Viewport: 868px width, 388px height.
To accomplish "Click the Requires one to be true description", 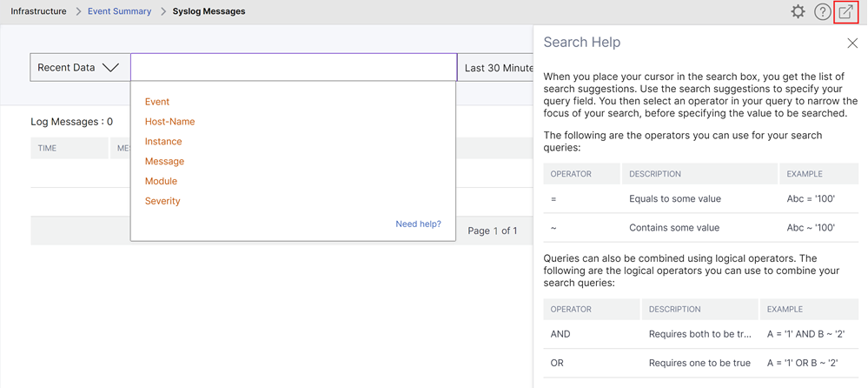I will pos(699,363).
